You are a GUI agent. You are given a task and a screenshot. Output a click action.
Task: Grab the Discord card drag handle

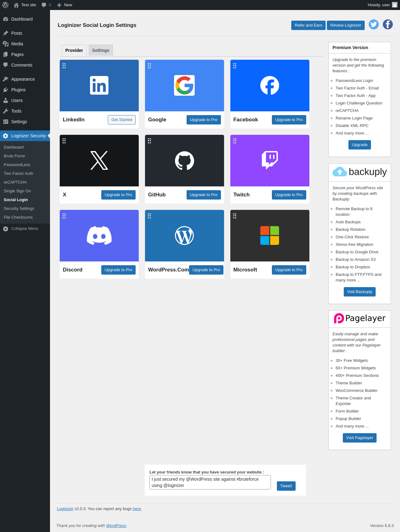coord(64,216)
